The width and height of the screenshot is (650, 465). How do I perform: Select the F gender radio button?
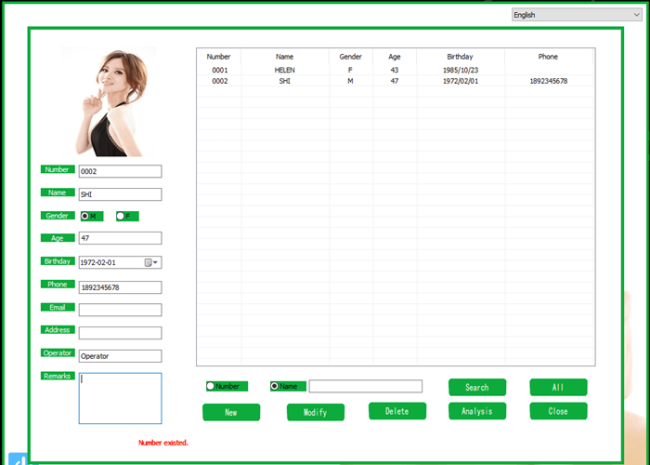(121, 216)
